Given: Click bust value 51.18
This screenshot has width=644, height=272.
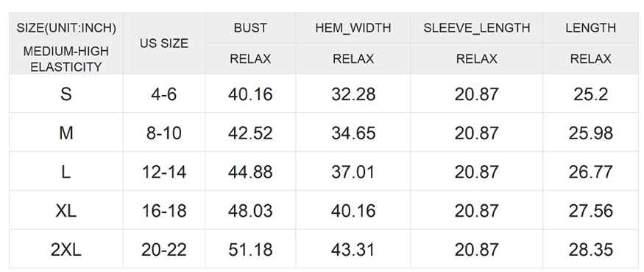Looking at the screenshot, I should [x=250, y=249].
